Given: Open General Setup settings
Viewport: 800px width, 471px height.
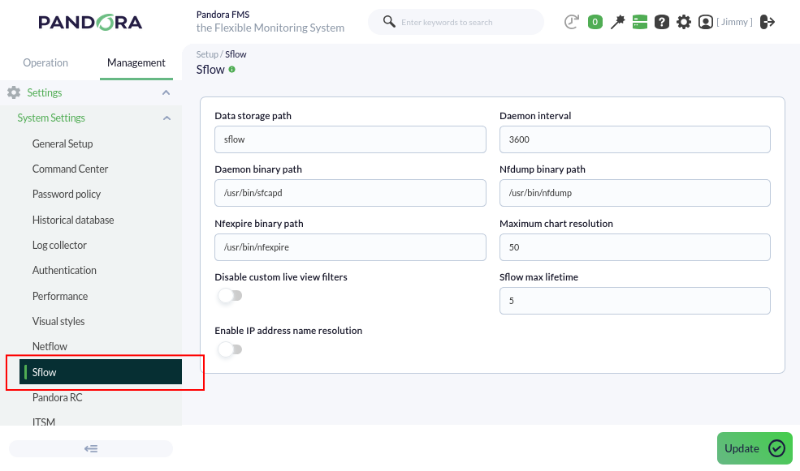Looking at the screenshot, I should click(62, 144).
